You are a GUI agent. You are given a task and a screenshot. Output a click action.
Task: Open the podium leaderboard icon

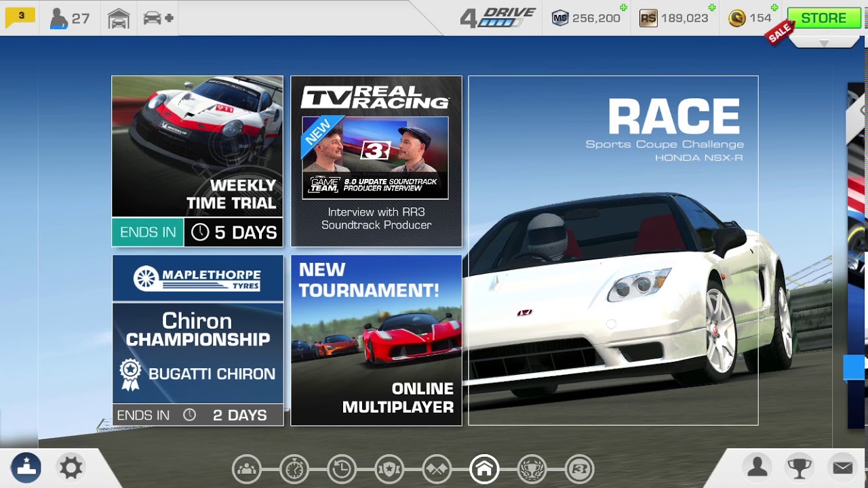pos(26,468)
